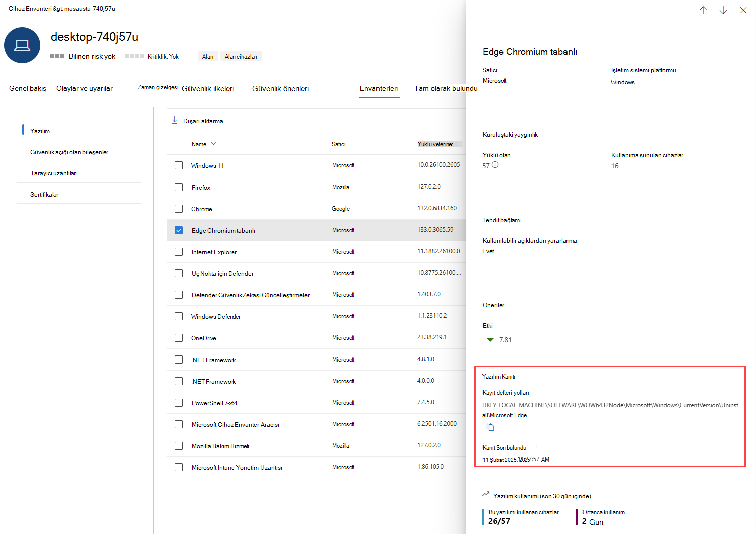Tick the Chrome row checkbox
The height and width of the screenshot is (534, 756).
(x=179, y=209)
